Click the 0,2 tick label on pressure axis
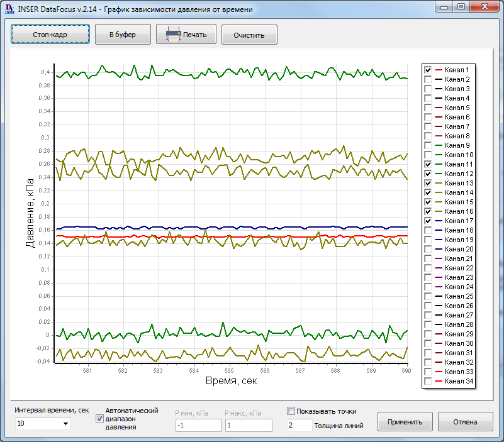The height and width of the screenshot is (442, 504). coord(46,204)
